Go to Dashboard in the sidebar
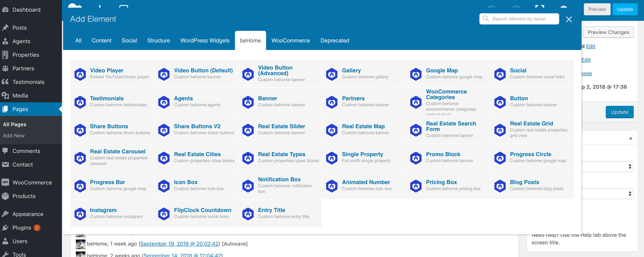The width and height of the screenshot is (644, 257). point(31,10)
